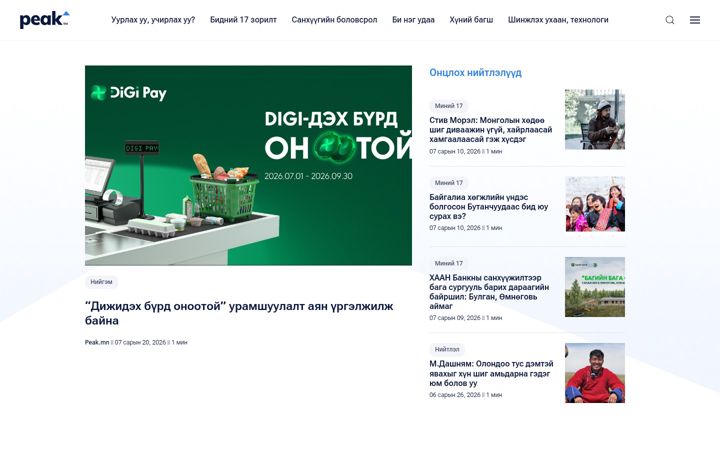Open the search icon in header
This screenshot has width=720, height=450.
(x=670, y=20)
